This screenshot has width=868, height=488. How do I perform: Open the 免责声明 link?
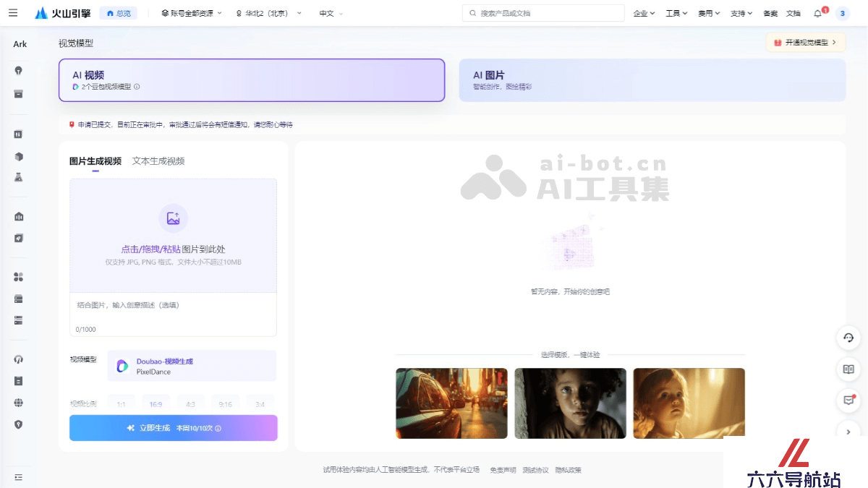tap(503, 470)
